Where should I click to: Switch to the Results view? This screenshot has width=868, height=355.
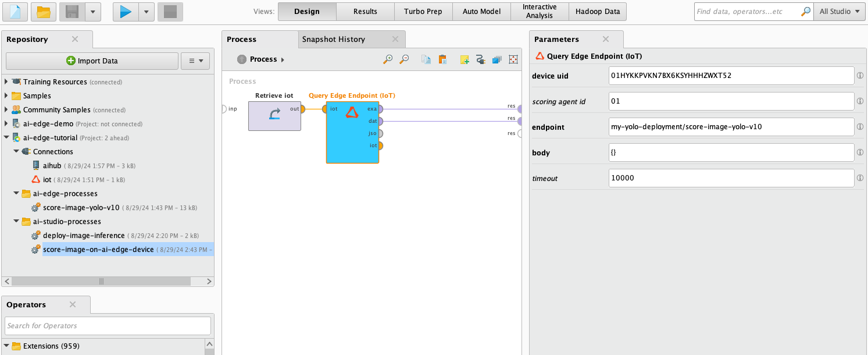365,12
